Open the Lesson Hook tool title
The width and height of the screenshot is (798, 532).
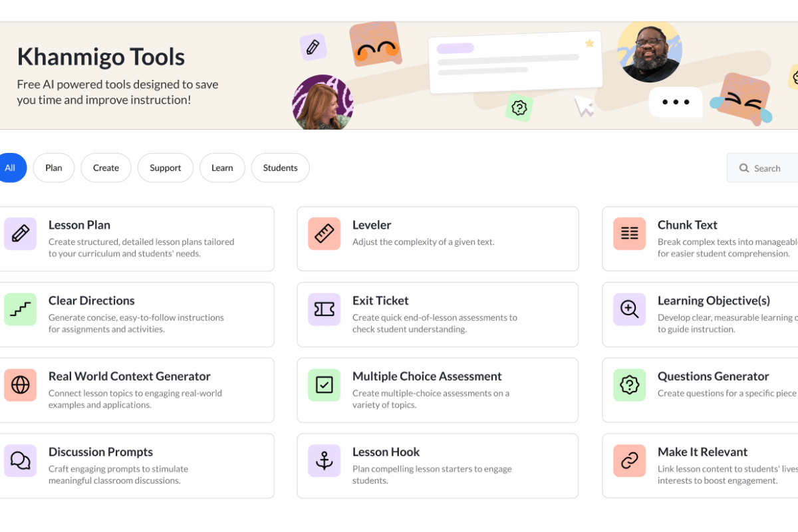(x=386, y=452)
